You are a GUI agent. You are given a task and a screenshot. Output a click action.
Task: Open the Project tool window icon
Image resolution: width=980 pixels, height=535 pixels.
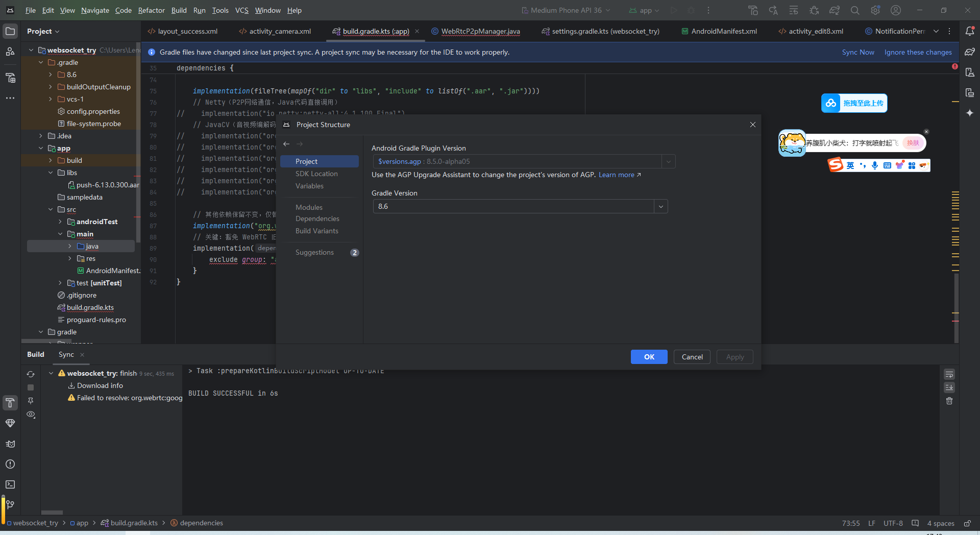click(10, 31)
